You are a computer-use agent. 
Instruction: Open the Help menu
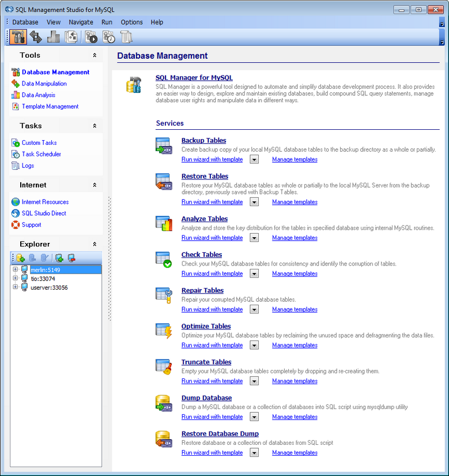[x=157, y=22]
